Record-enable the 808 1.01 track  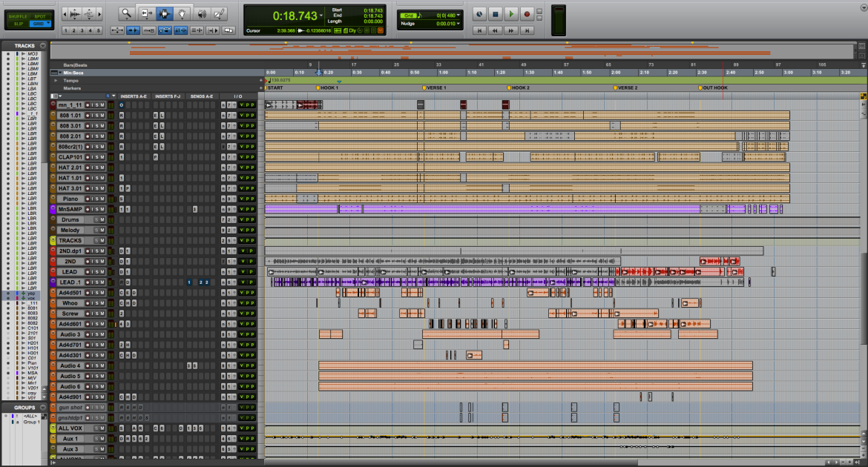pyautogui.click(x=88, y=116)
